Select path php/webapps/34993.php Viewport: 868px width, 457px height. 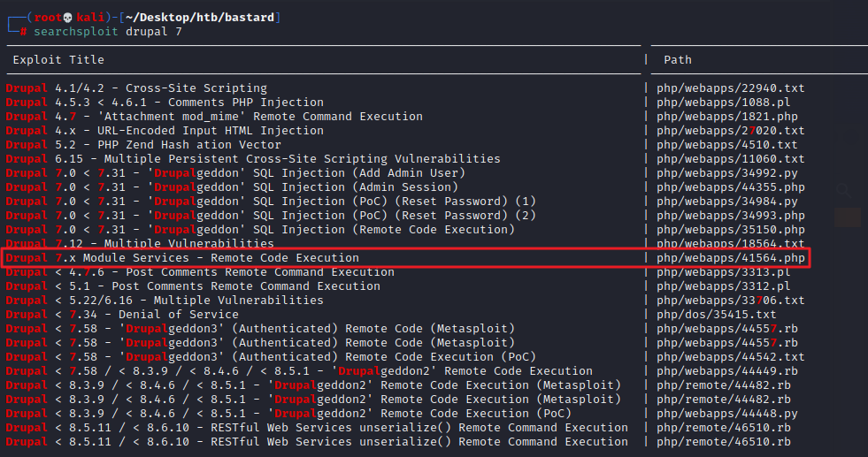click(730, 215)
